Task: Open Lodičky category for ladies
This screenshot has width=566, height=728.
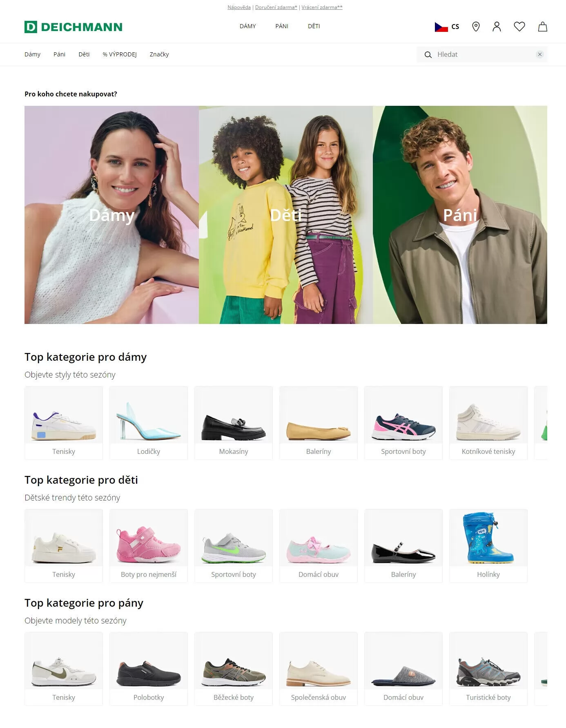Action: click(x=149, y=423)
